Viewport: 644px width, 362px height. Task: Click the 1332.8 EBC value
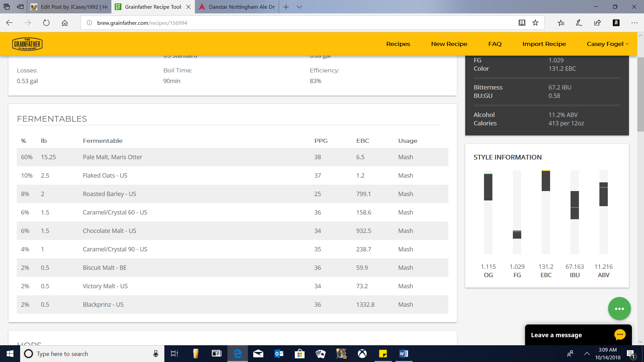(365, 304)
